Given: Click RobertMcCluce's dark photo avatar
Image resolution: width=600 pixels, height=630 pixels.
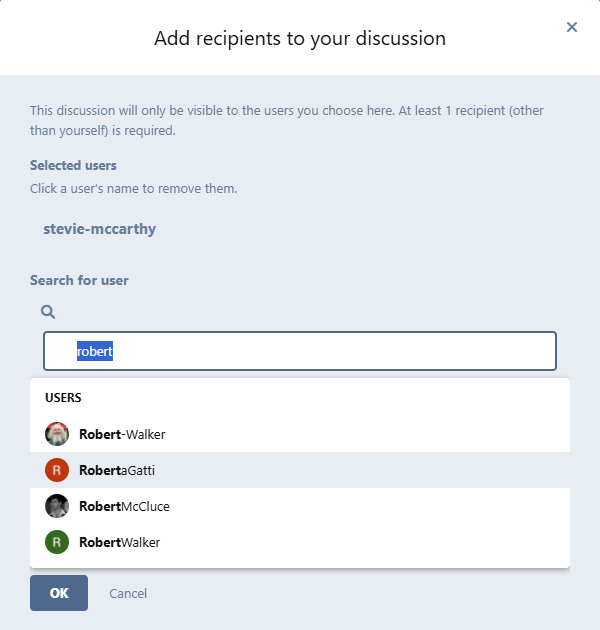Looking at the screenshot, I should (x=57, y=506).
